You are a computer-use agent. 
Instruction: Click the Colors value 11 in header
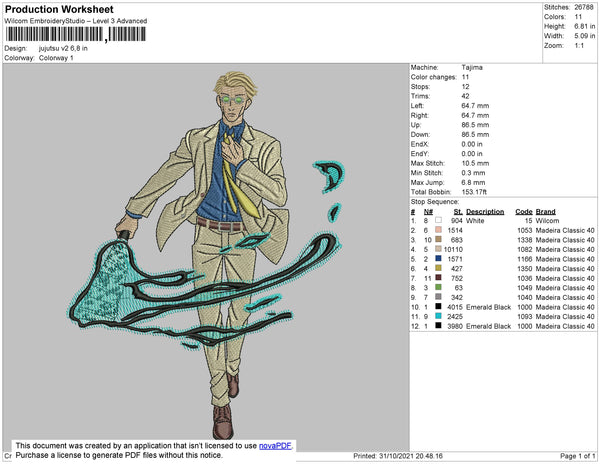click(578, 17)
